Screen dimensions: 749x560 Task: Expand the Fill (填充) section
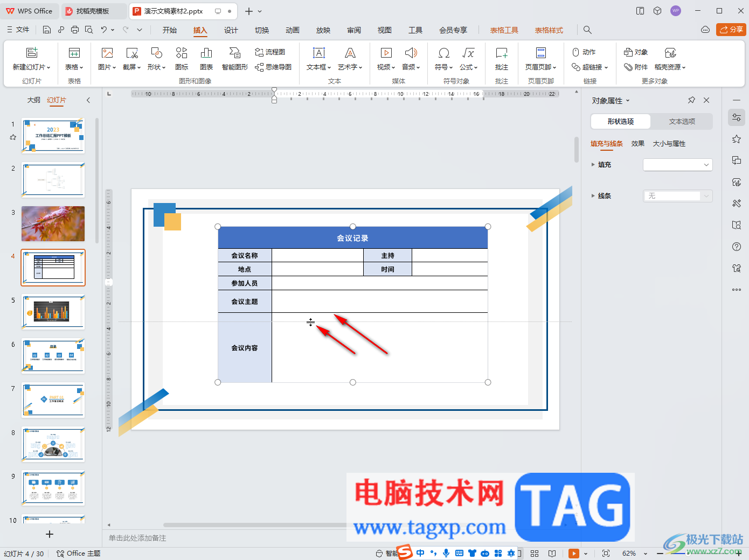[593, 165]
